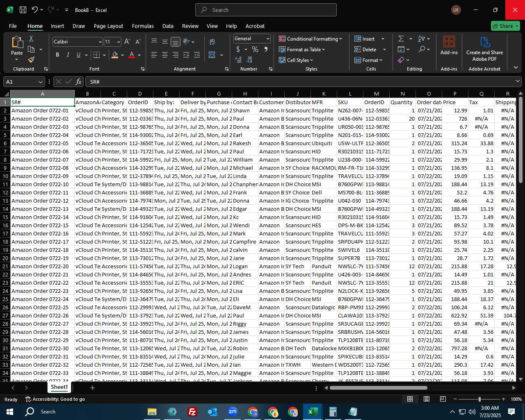525x420 pixels.
Task: Click Increase Decimal icon
Action: coord(238,60)
